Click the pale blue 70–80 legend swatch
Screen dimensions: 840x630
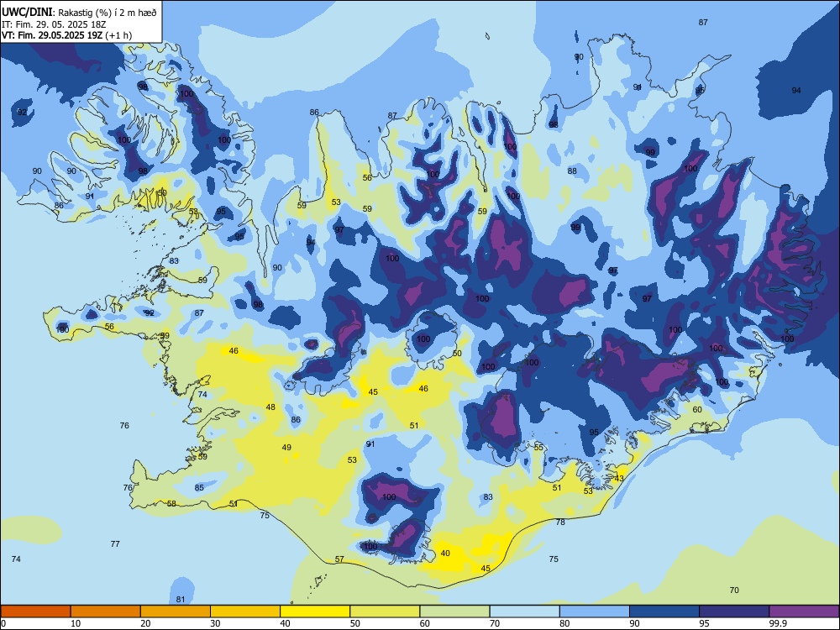(524, 612)
